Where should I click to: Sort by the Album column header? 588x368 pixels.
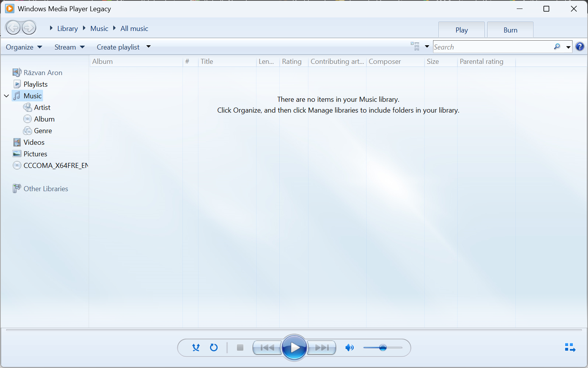[136, 61]
